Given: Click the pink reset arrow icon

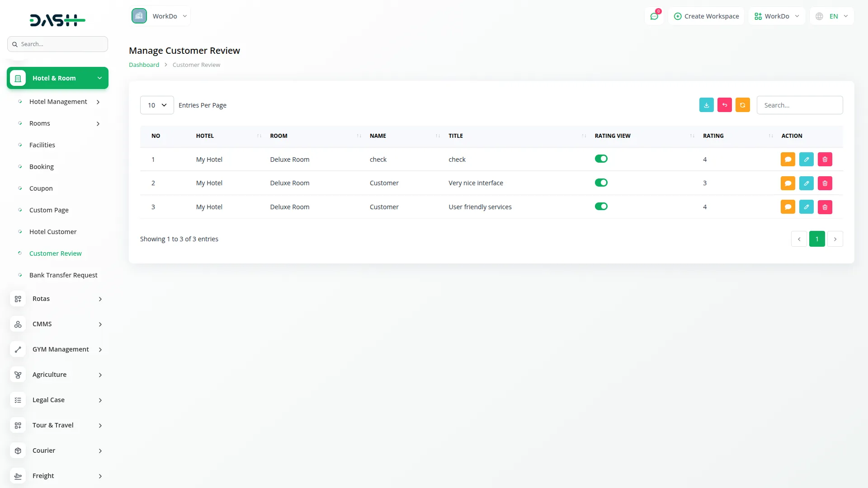Looking at the screenshot, I should (x=724, y=105).
